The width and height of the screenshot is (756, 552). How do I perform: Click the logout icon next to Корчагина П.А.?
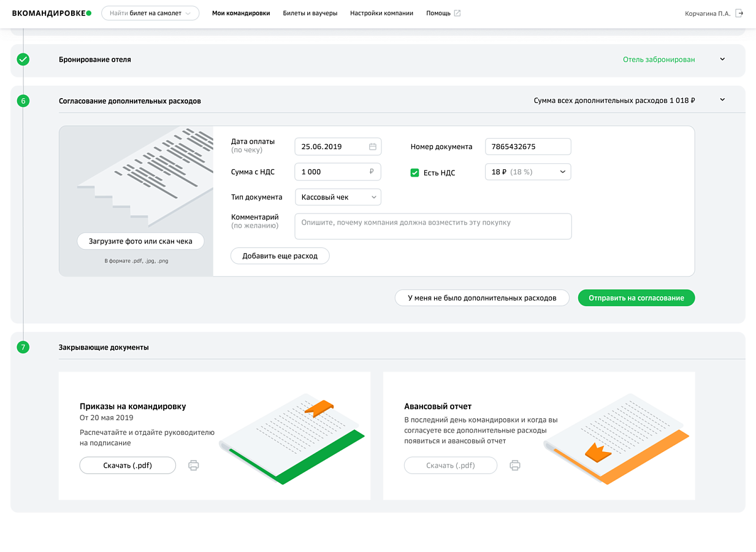(739, 13)
